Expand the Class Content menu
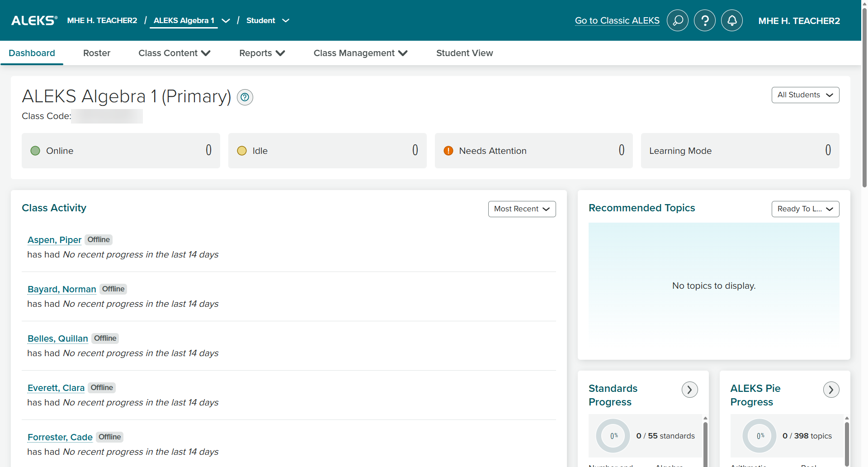The width and height of the screenshot is (868, 467). point(175,53)
